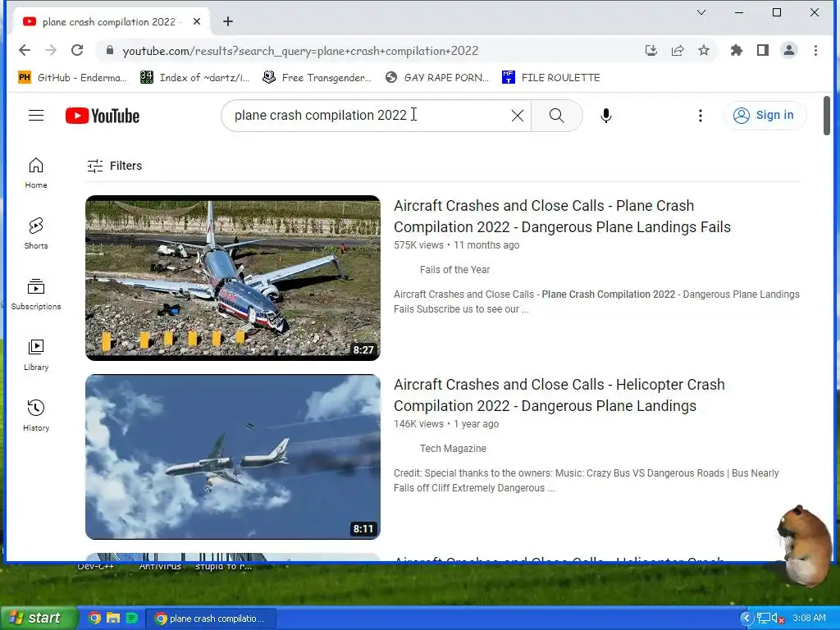Expand hidden tray icons arrow

coord(746,619)
